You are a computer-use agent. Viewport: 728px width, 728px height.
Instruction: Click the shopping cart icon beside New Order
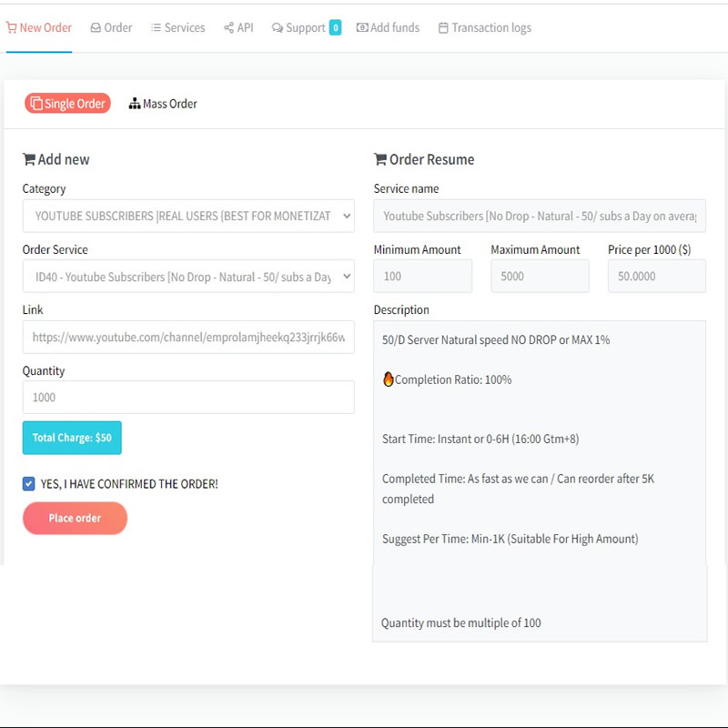11,28
